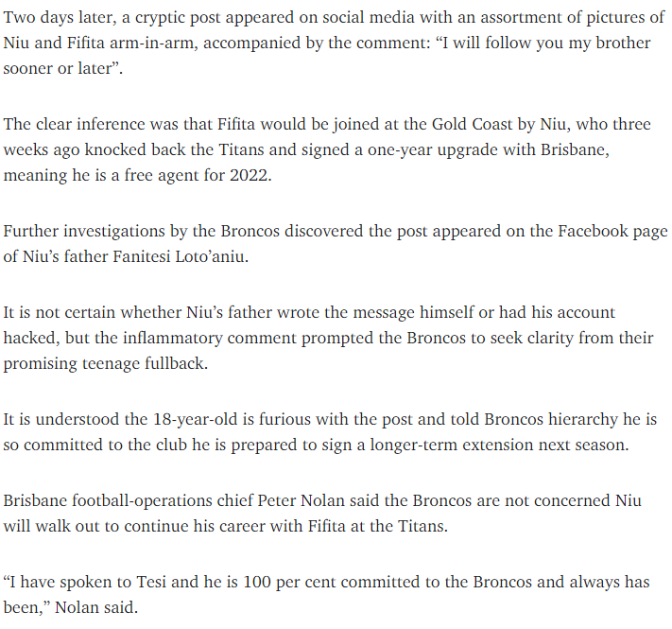Image resolution: width=672 pixels, height=629 pixels.
Task: Click the quote starting "I have spoken to Tesi"
Action: pos(327,594)
